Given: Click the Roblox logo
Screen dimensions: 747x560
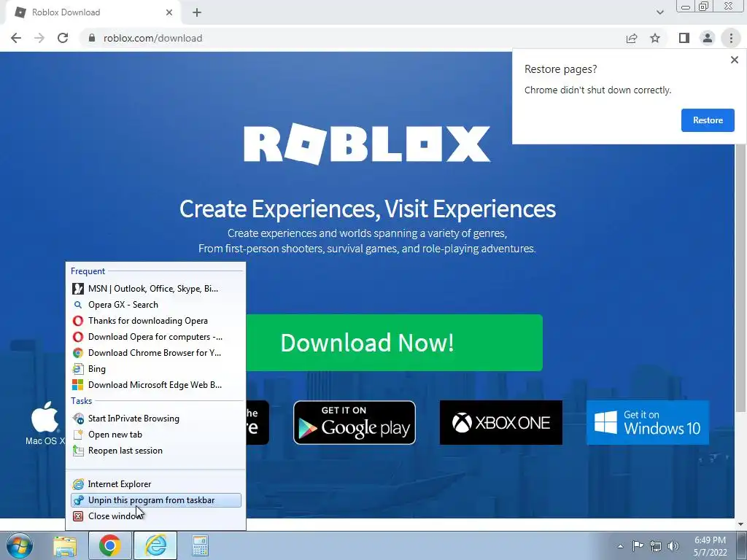Looking at the screenshot, I should [x=367, y=144].
